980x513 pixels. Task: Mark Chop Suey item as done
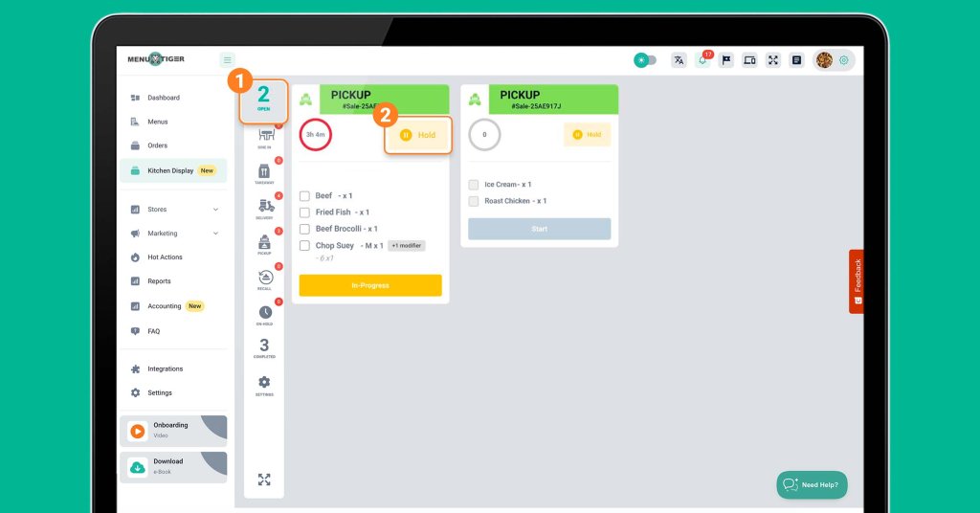[305, 246]
